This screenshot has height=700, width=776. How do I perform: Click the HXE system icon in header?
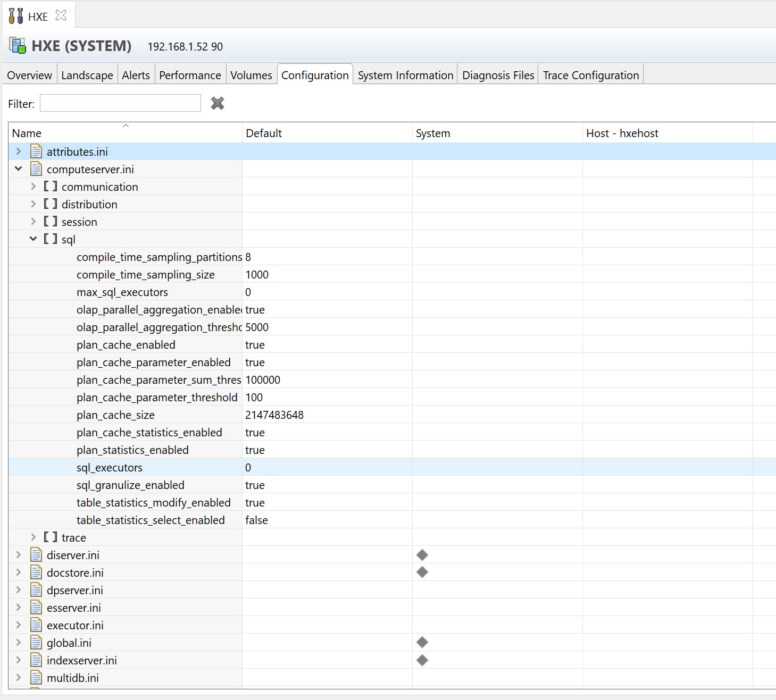[18, 46]
